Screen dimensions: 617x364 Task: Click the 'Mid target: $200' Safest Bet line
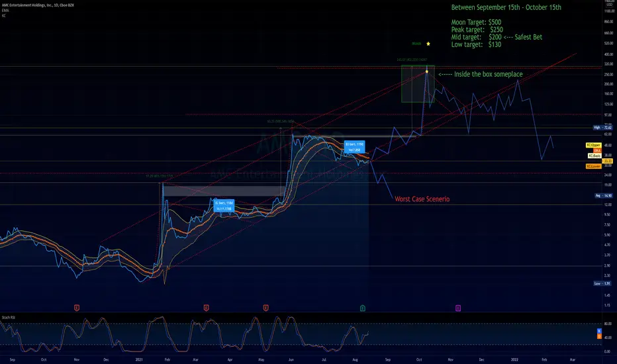497,37
